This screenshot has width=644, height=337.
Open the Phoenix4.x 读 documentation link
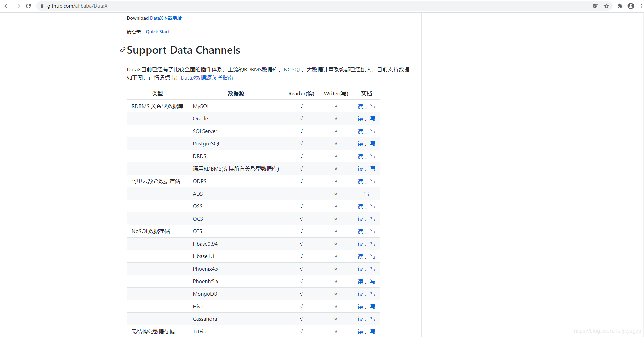[360, 269]
